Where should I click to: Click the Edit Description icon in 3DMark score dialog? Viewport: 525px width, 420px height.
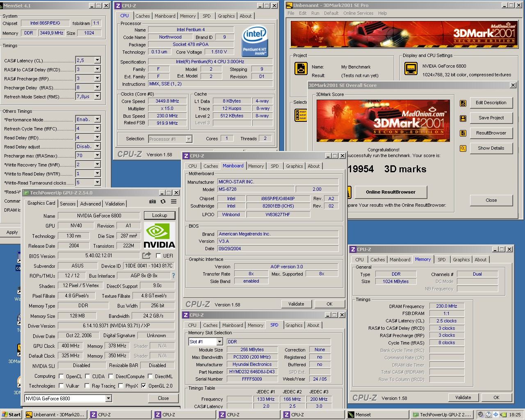tap(463, 103)
